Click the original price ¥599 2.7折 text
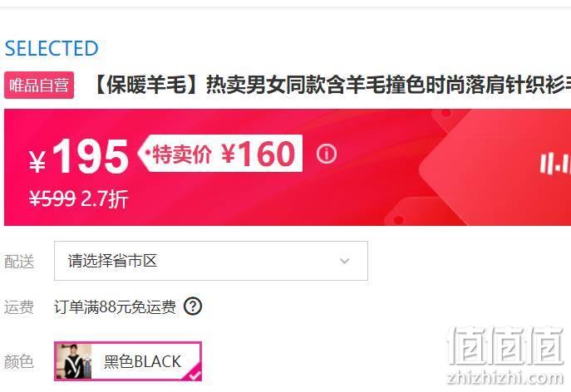Screen dimensions: 571x392 (79, 198)
